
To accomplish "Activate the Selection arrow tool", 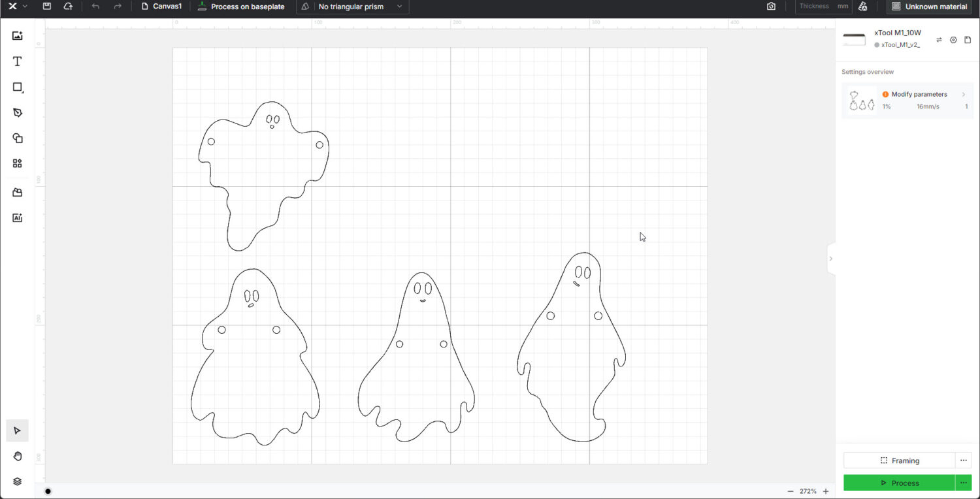I will 17,430.
